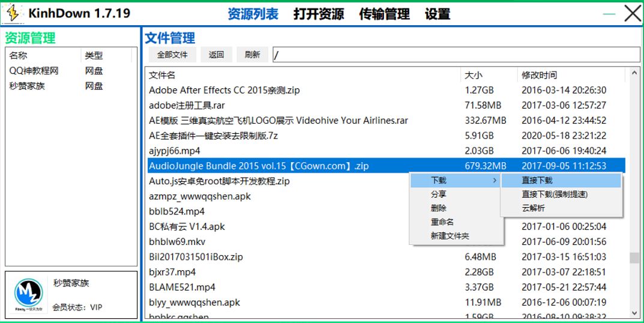Open the 设置 tab
This screenshot has width=644, height=323.
click(438, 14)
